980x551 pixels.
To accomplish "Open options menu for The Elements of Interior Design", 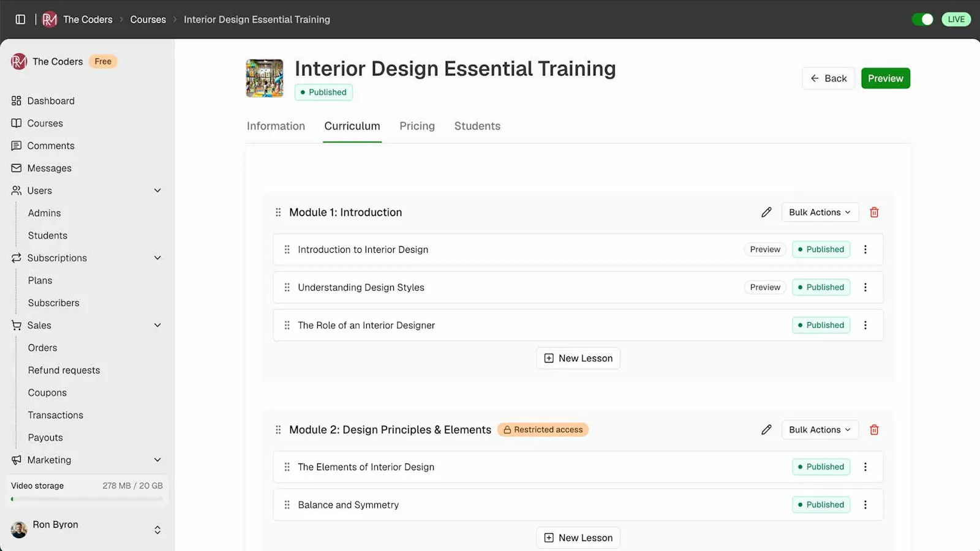I will pyautogui.click(x=865, y=467).
